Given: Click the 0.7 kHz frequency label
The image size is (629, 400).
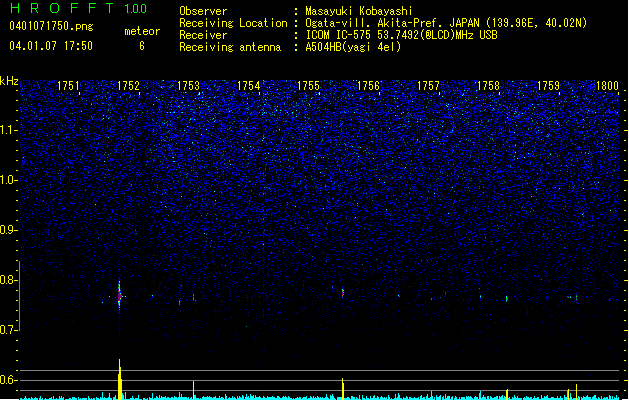Looking at the screenshot, I should [x=8, y=330].
